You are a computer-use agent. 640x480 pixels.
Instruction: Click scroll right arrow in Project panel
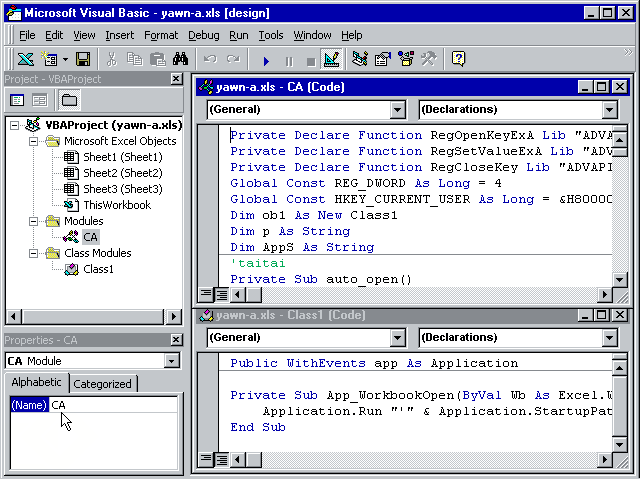tap(173, 316)
